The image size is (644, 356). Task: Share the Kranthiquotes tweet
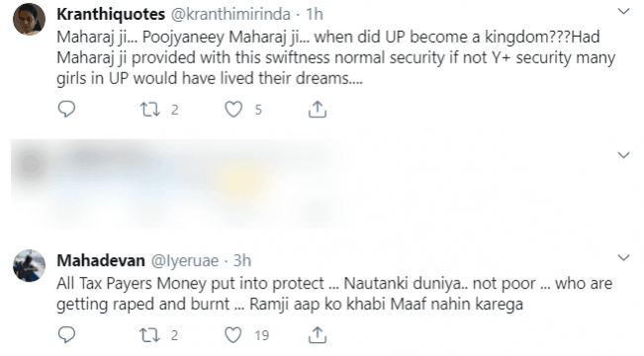(318, 109)
